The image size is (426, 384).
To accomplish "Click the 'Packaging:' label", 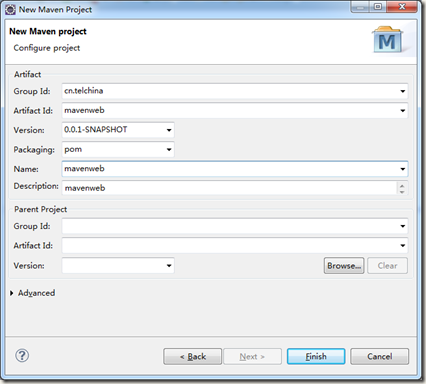I will pos(34,150).
